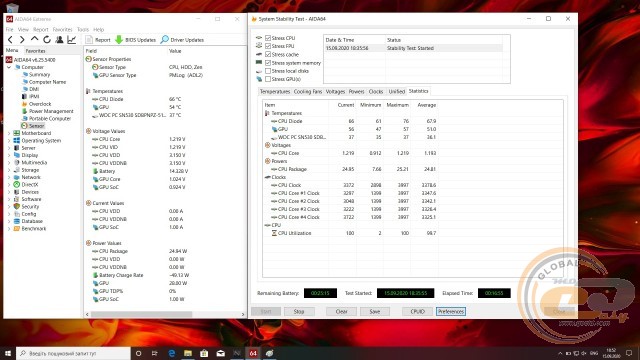Expand the Server tree node
640x360 pixels.
9,148
